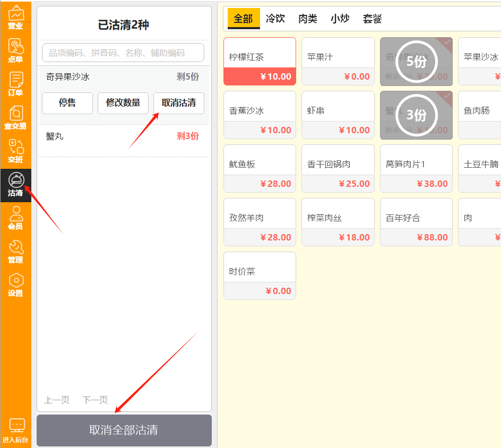Viewport: 501px width, 448px height.
Task: Select the 香干回锅肉 item card
Action: pos(338,169)
